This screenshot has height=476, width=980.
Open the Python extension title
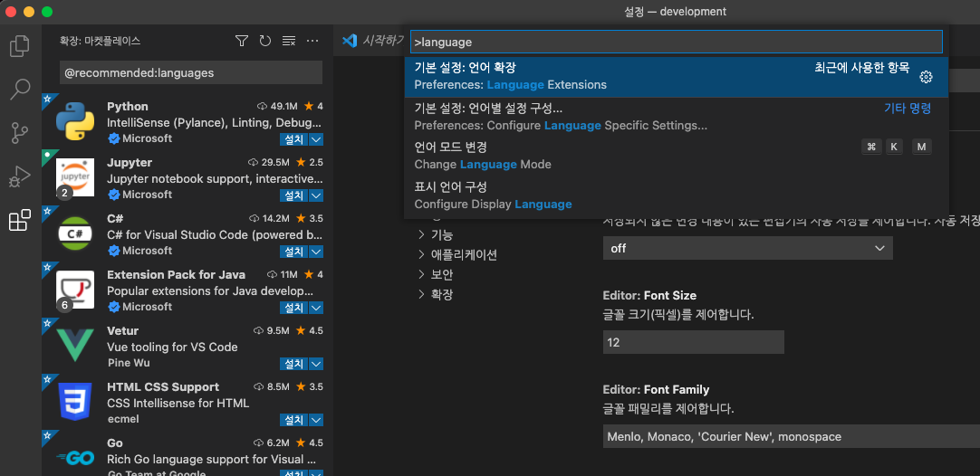128,106
